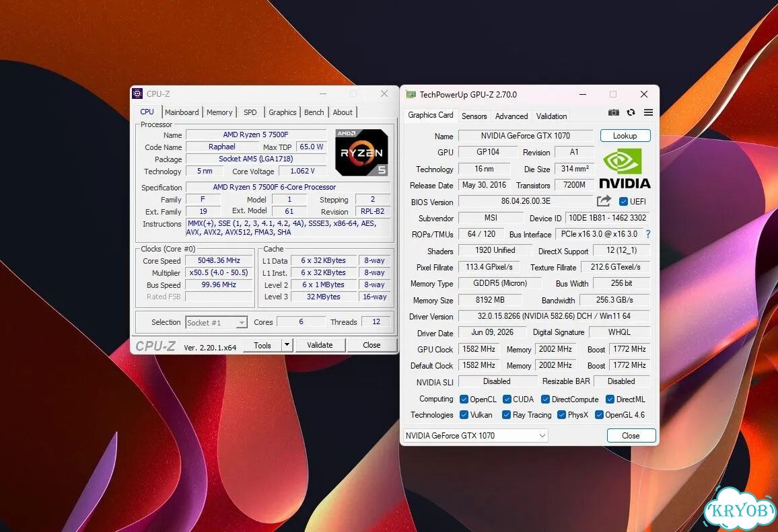This screenshot has width=778, height=532.
Task: Open the Tools dropdown arrow in CPU-Z
Action: click(287, 344)
